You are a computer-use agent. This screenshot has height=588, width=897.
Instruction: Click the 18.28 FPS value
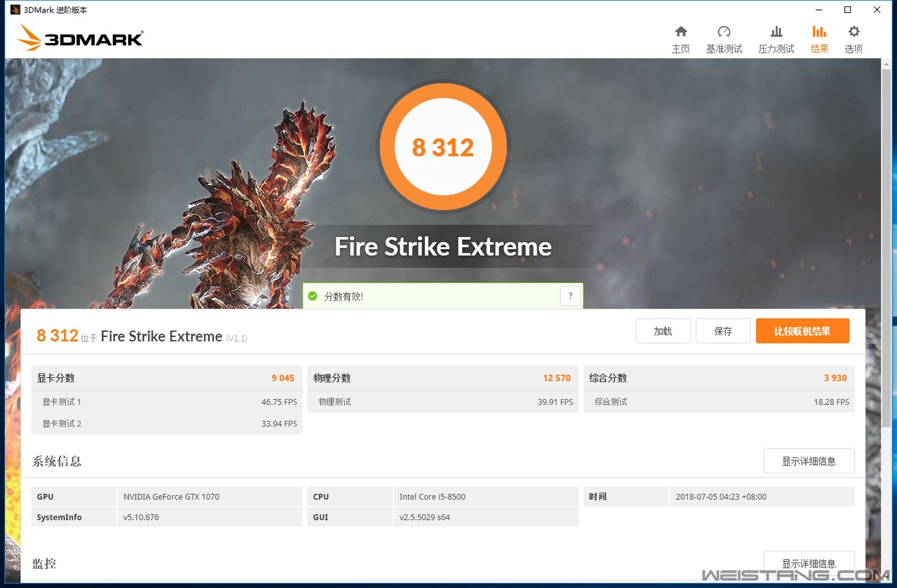pos(832,402)
